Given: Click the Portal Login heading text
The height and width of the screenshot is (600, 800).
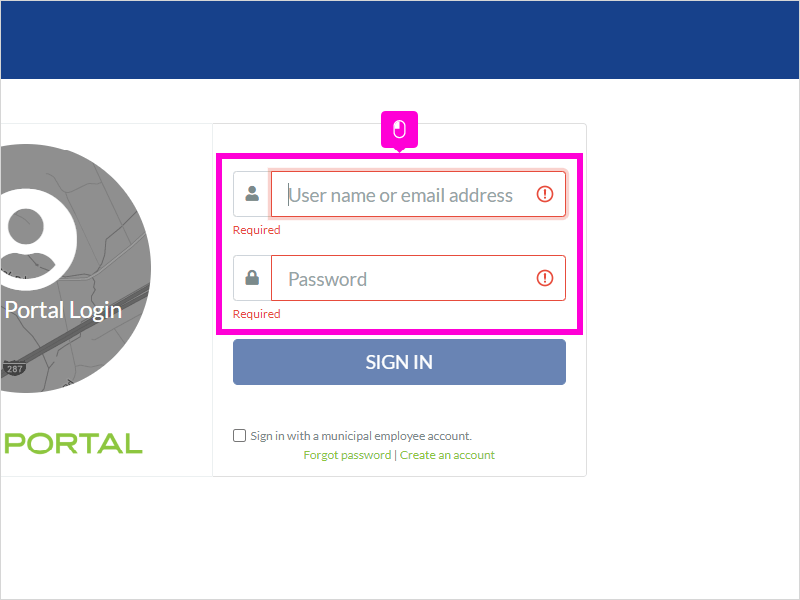Looking at the screenshot, I should [63, 311].
